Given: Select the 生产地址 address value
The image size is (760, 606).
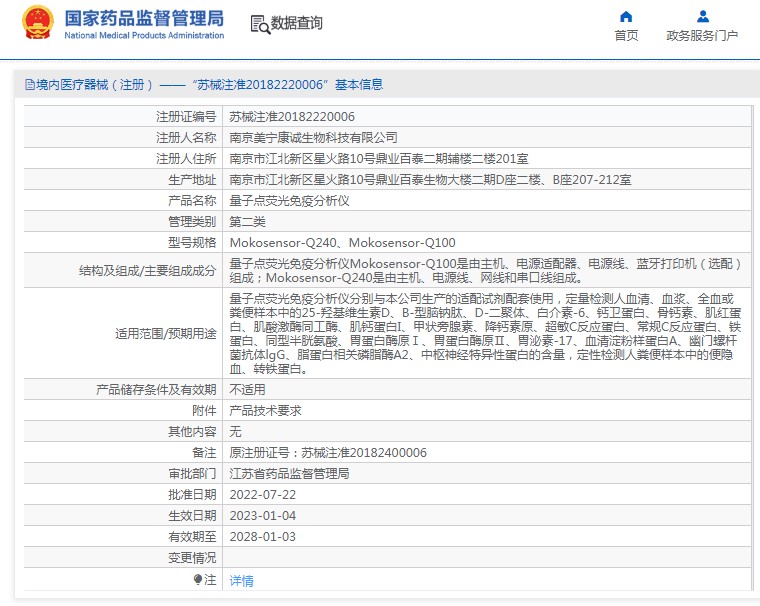Looking at the screenshot, I should point(430,180).
